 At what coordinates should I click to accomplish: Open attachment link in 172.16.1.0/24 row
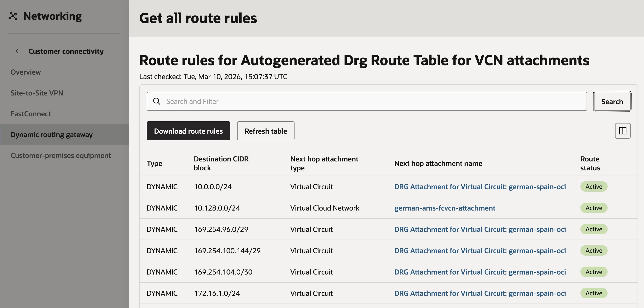point(480,293)
